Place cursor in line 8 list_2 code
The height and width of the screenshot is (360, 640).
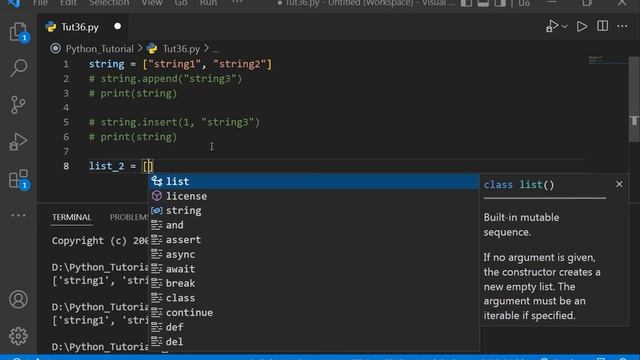coord(121,166)
